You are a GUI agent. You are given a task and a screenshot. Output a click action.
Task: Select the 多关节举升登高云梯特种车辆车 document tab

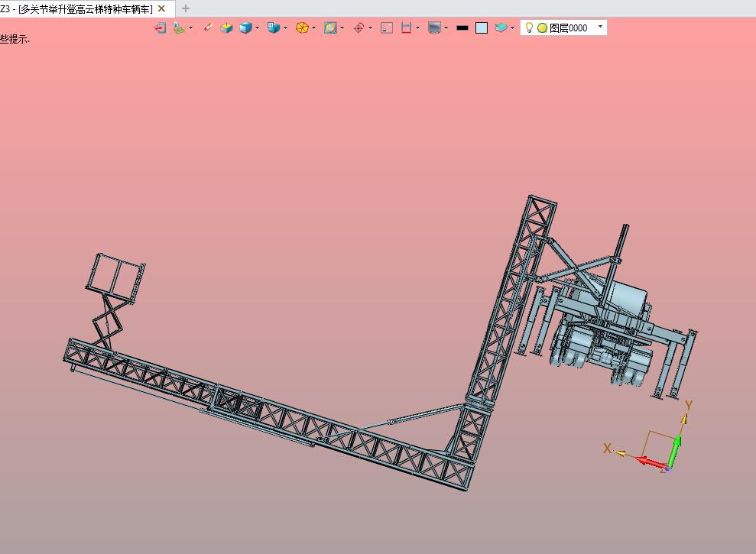[x=76, y=8]
